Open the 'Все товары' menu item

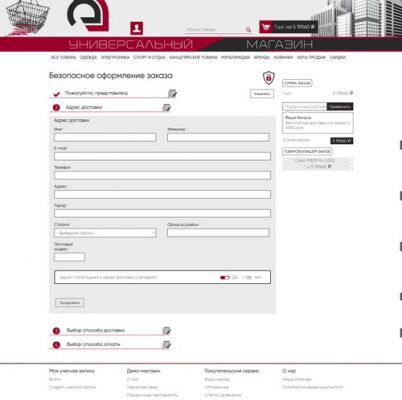coord(63,57)
